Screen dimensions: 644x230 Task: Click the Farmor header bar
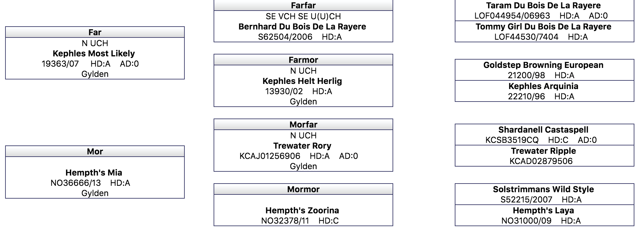coord(303,60)
